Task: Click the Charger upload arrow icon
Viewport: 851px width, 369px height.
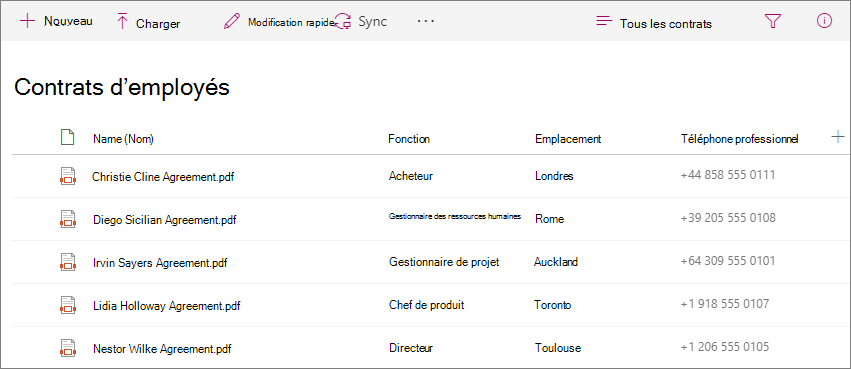Action: (x=122, y=22)
